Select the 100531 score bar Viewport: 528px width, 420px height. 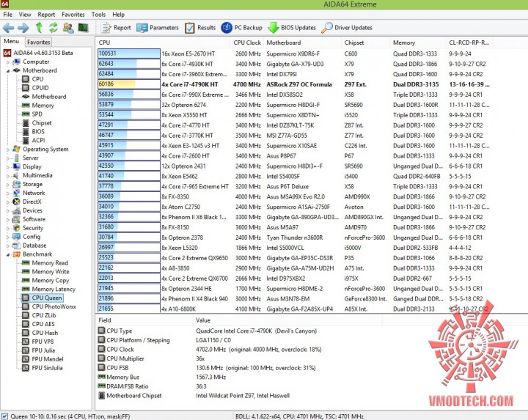click(x=129, y=54)
